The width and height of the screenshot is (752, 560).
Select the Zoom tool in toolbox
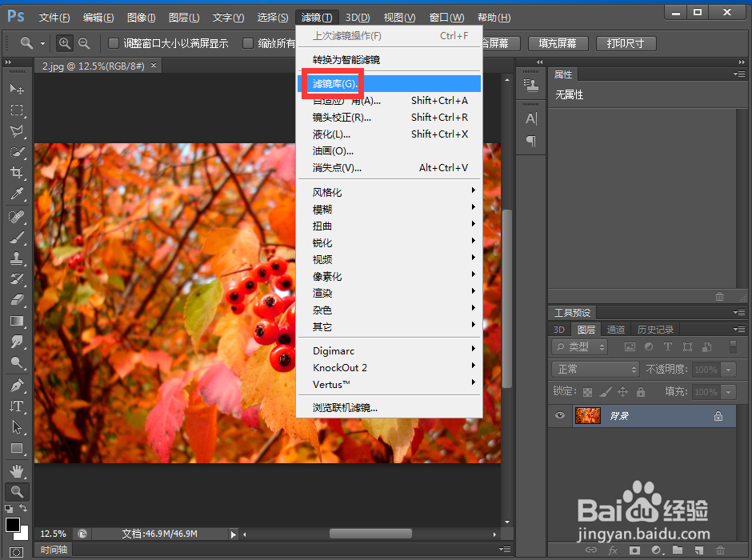(17, 491)
